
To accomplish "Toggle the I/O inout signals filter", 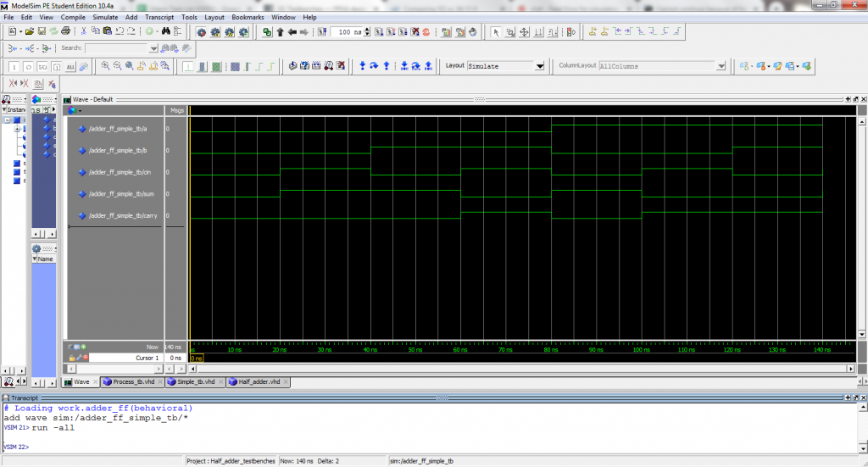I will click(x=42, y=67).
